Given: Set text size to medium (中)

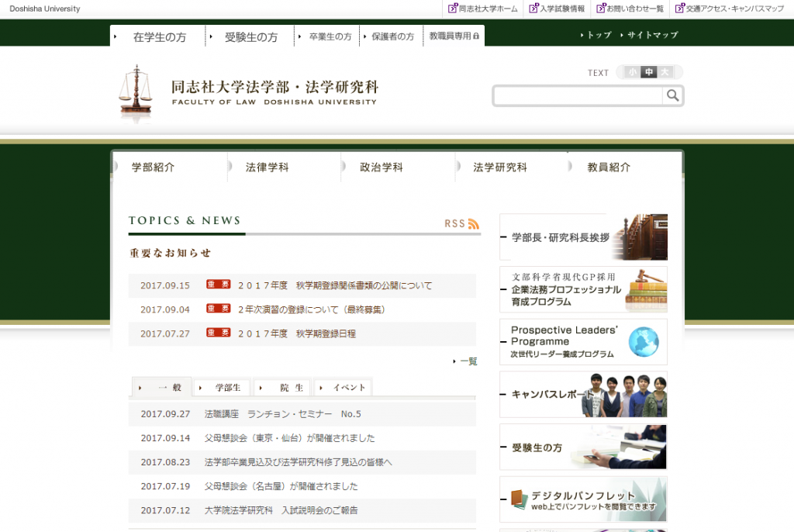Looking at the screenshot, I should point(649,72).
